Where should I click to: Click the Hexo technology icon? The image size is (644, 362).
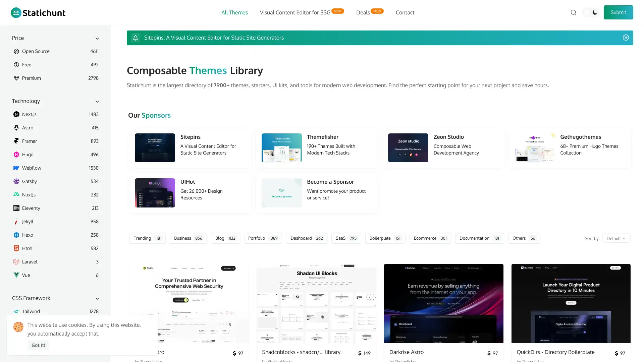(x=16, y=235)
